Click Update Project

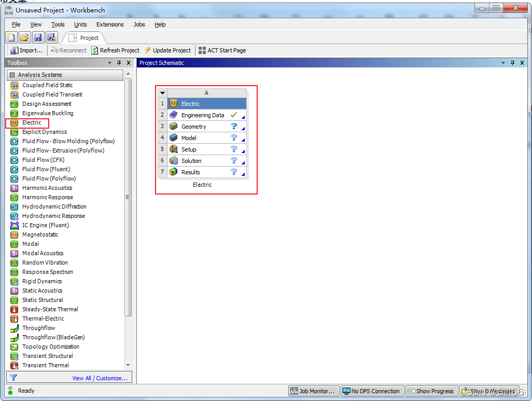tap(167, 50)
